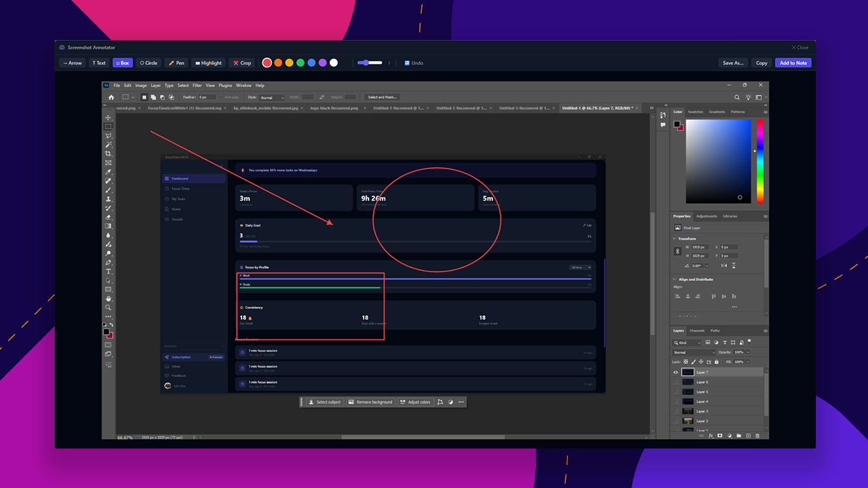Select the Zoom tool in toolbox
This screenshot has height=488, width=868.
click(109, 308)
